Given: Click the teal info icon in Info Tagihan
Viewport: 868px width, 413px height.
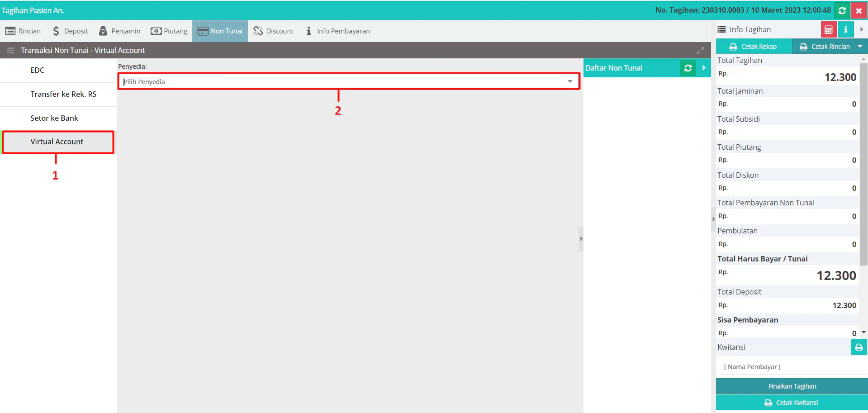Looking at the screenshot, I should coord(845,30).
